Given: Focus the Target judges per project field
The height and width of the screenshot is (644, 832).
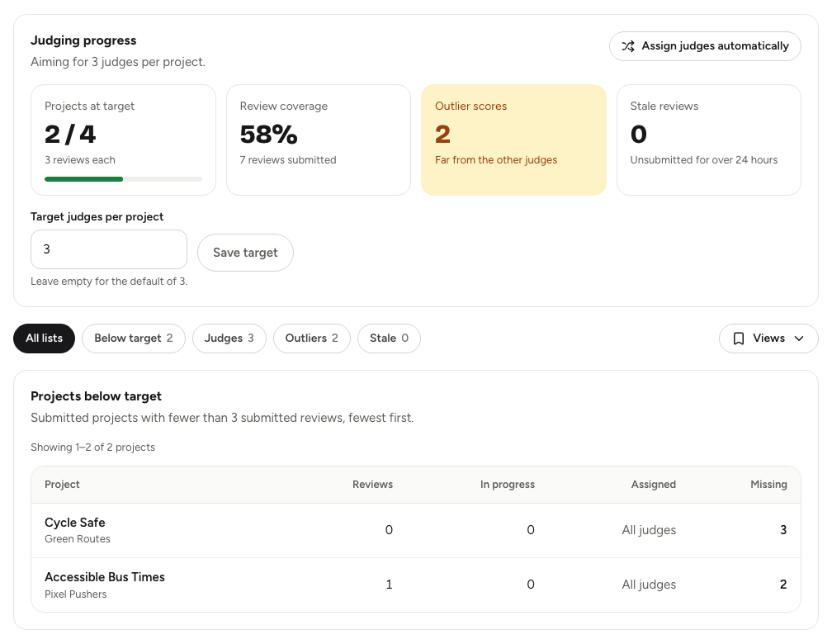Looking at the screenshot, I should coord(109,249).
